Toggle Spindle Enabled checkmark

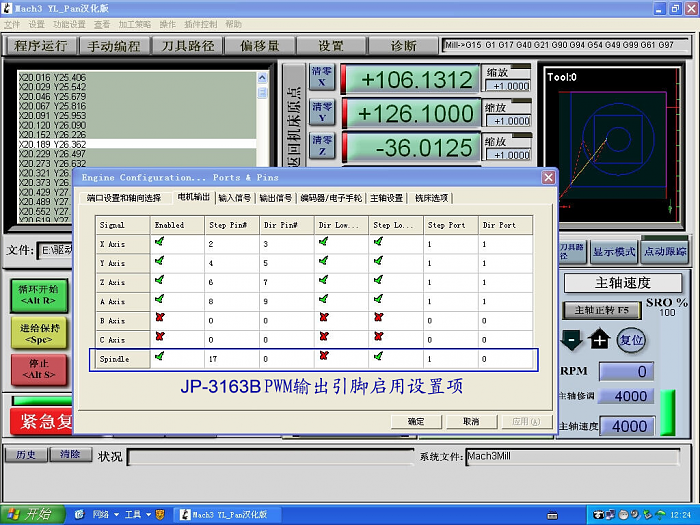[x=159, y=356]
